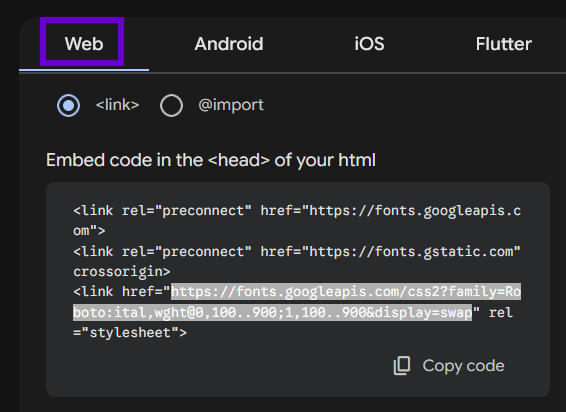Image resolution: width=566 pixels, height=412 pixels.
Task: Switch to the Flutter tab
Action: click(504, 44)
